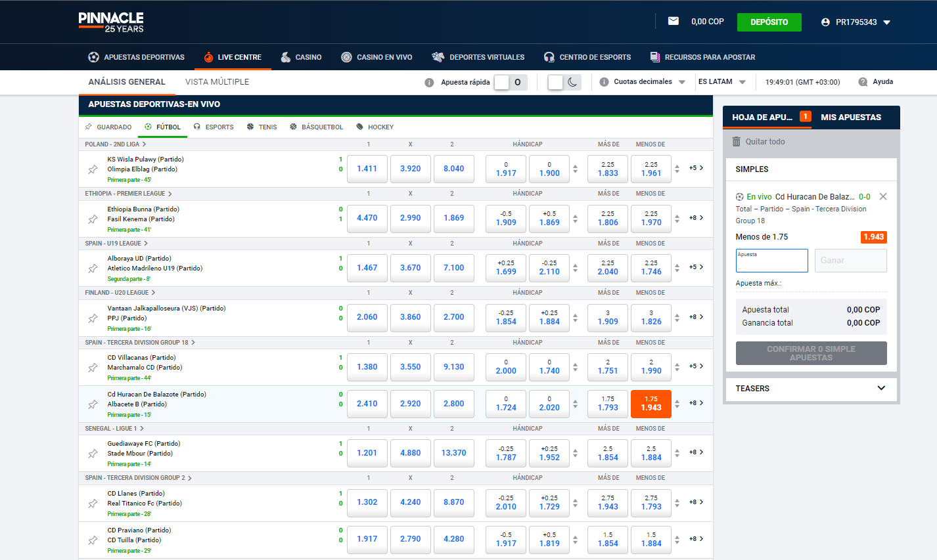
Task: Pin the Guediawaye FC match
Action: point(93,454)
